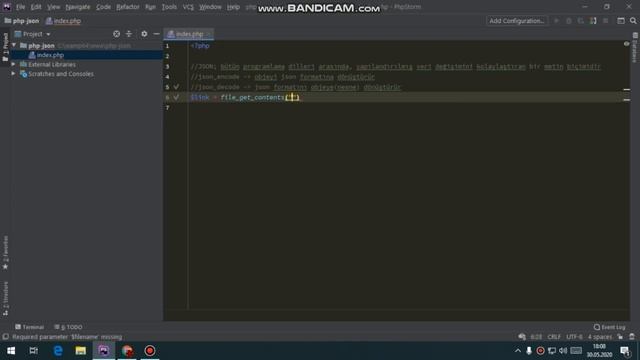This screenshot has width=640, height=360.
Task: Click the window layout icon beside search
Action: point(621,21)
